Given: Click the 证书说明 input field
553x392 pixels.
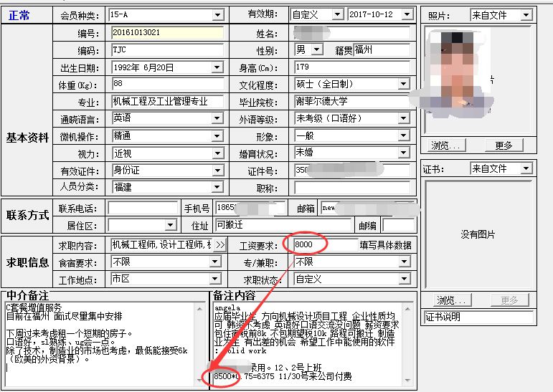Looking at the screenshot, I should click(x=478, y=317).
